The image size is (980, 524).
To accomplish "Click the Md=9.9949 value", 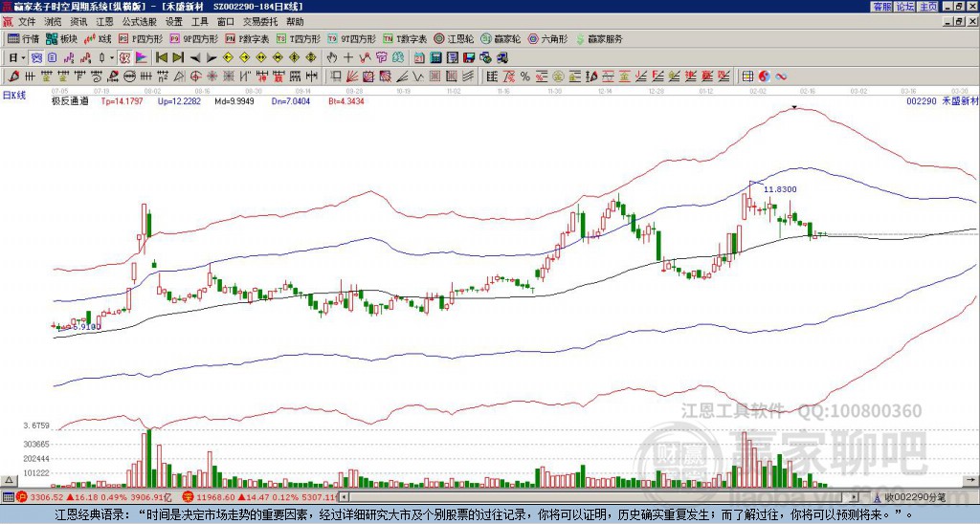I will coord(234,100).
